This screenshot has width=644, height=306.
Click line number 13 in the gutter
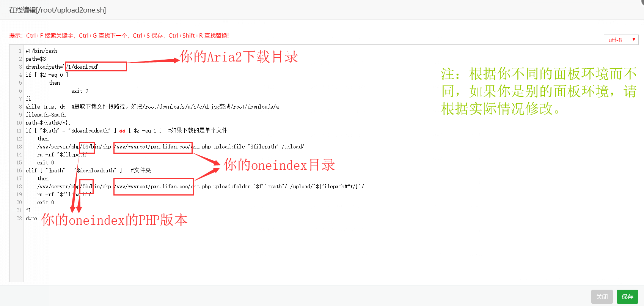click(x=19, y=147)
